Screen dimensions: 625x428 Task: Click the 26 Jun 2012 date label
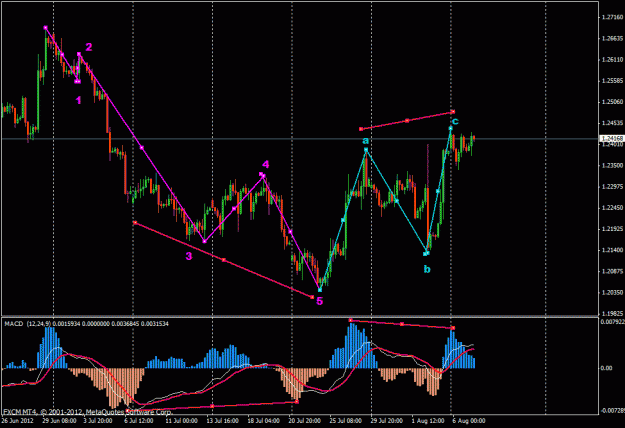point(17,420)
